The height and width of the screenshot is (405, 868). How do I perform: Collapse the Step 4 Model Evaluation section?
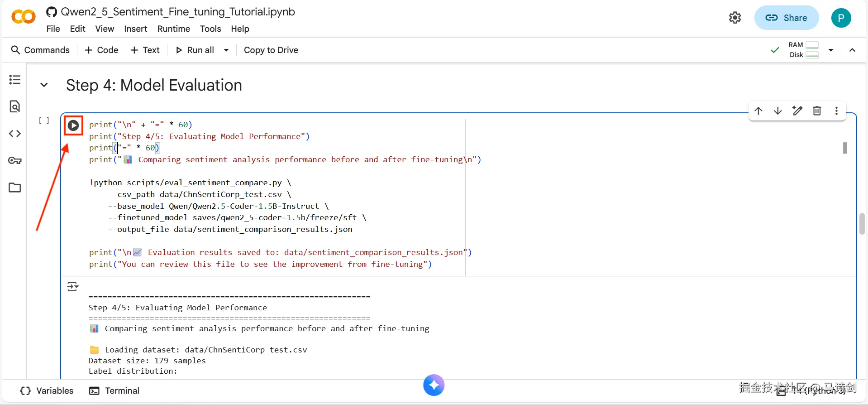click(x=44, y=85)
